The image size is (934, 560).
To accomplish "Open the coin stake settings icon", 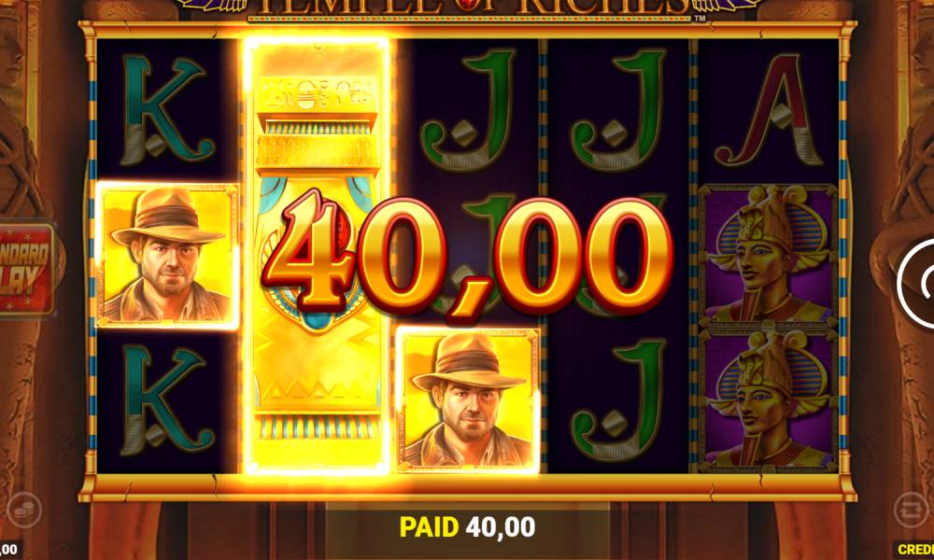I will coord(24,510).
